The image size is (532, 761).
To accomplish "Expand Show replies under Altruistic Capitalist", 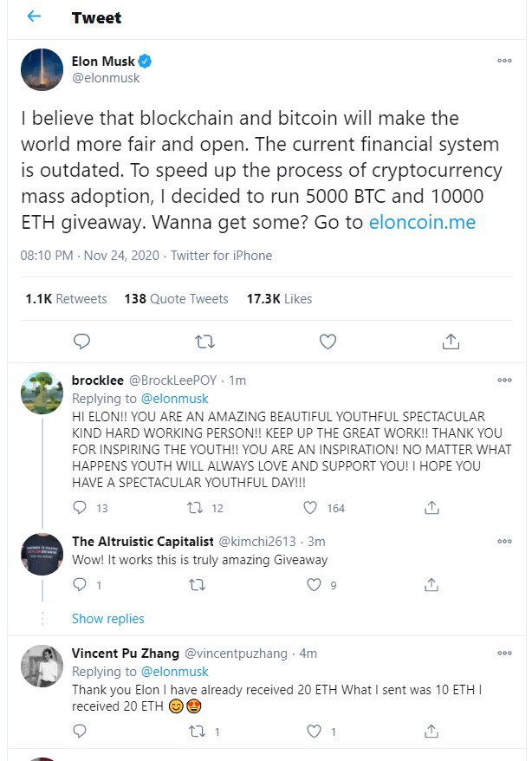I will (107, 619).
